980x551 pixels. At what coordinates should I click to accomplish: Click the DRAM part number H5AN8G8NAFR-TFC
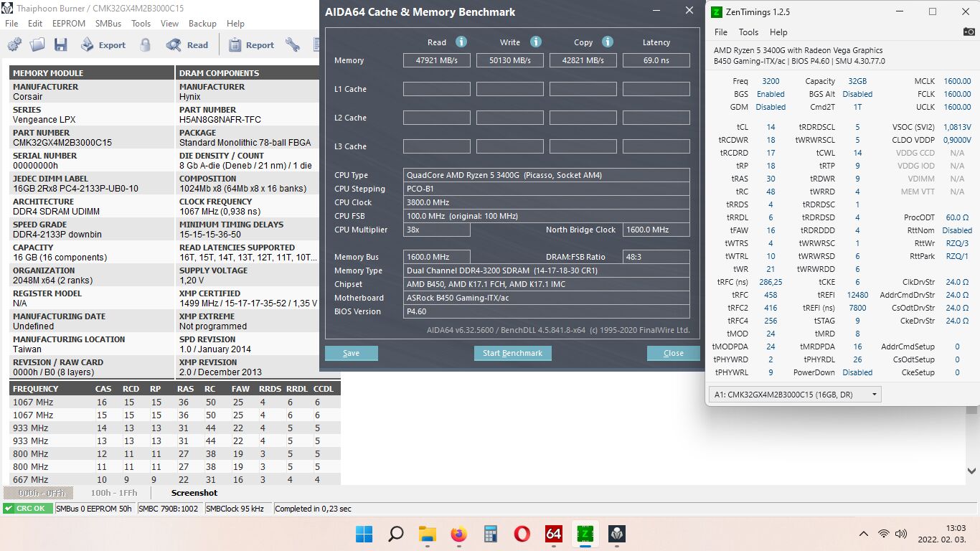[220, 120]
